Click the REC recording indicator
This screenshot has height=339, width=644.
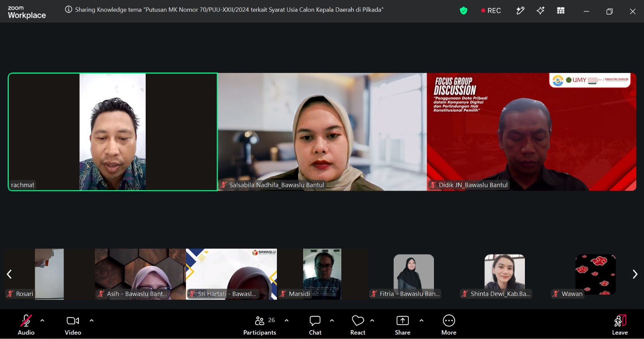click(x=491, y=11)
